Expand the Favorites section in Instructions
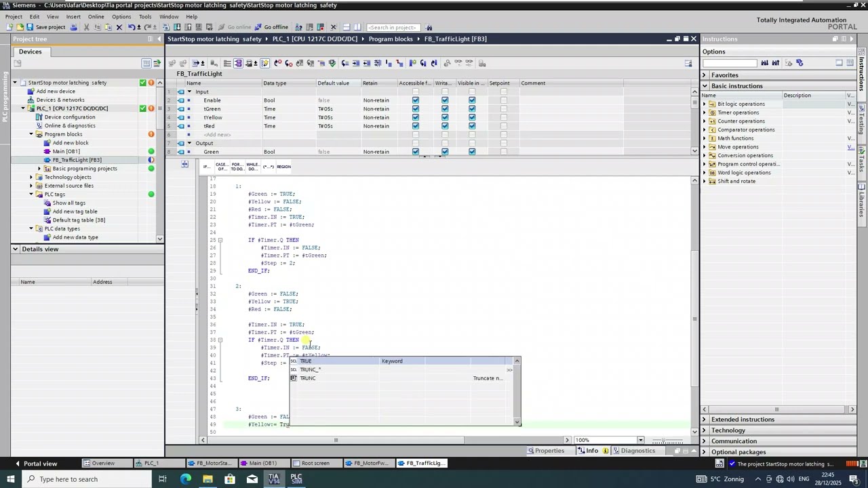The height and width of the screenshot is (488, 868). tap(704, 75)
